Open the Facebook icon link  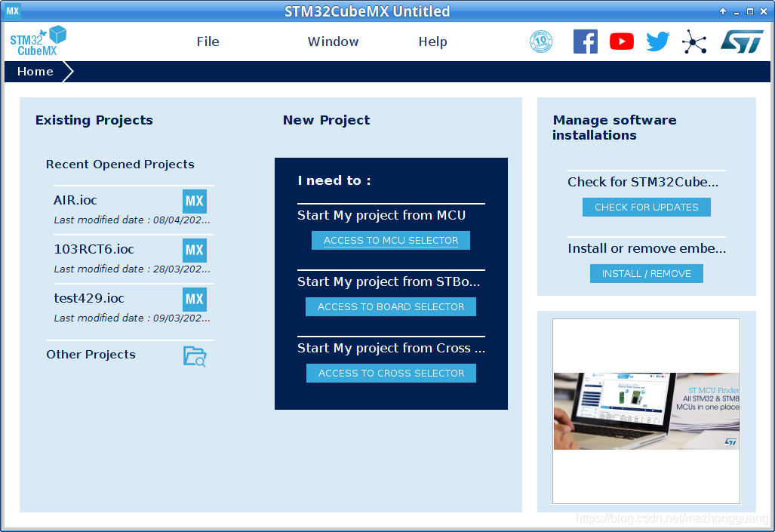point(585,42)
